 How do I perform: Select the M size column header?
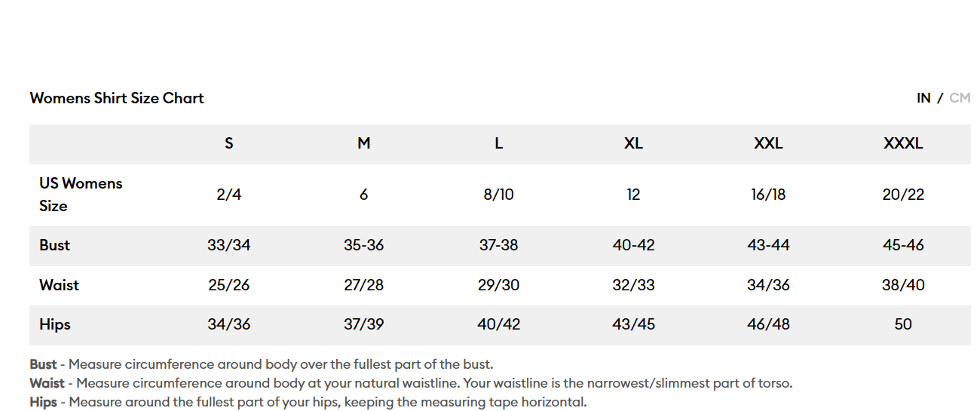[364, 143]
